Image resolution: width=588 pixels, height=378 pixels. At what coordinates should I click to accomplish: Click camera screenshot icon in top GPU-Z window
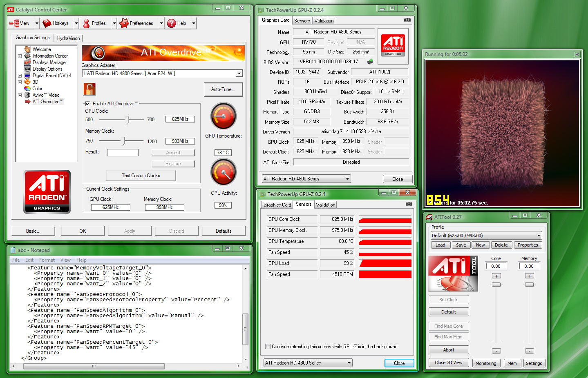coord(407,20)
